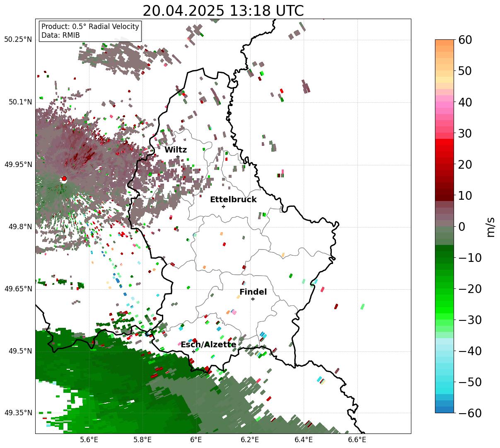500x448 pixels.
Task: Click the colorbar value 20
Action: pos(465,165)
